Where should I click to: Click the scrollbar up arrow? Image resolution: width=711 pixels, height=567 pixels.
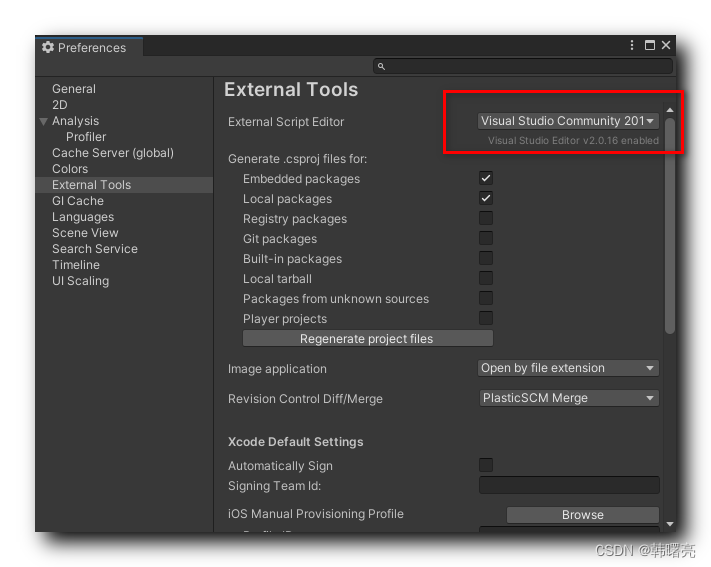tap(670, 110)
